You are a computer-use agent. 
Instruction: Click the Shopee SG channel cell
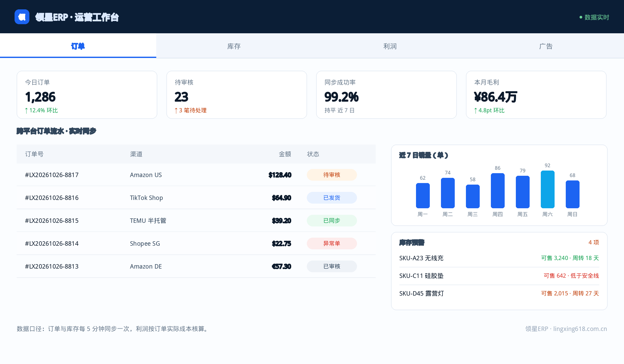145,244
